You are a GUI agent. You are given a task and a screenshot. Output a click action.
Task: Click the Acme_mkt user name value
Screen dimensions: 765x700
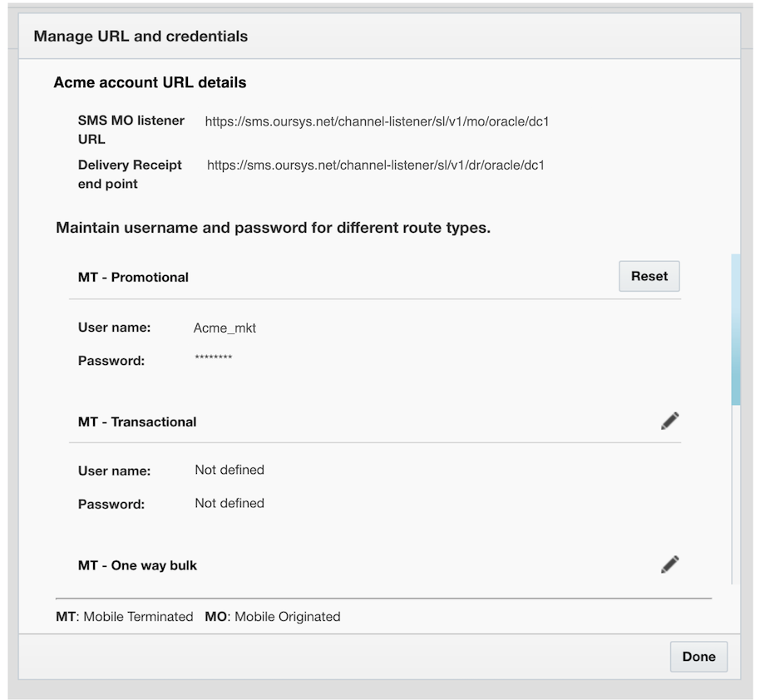pos(225,328)
